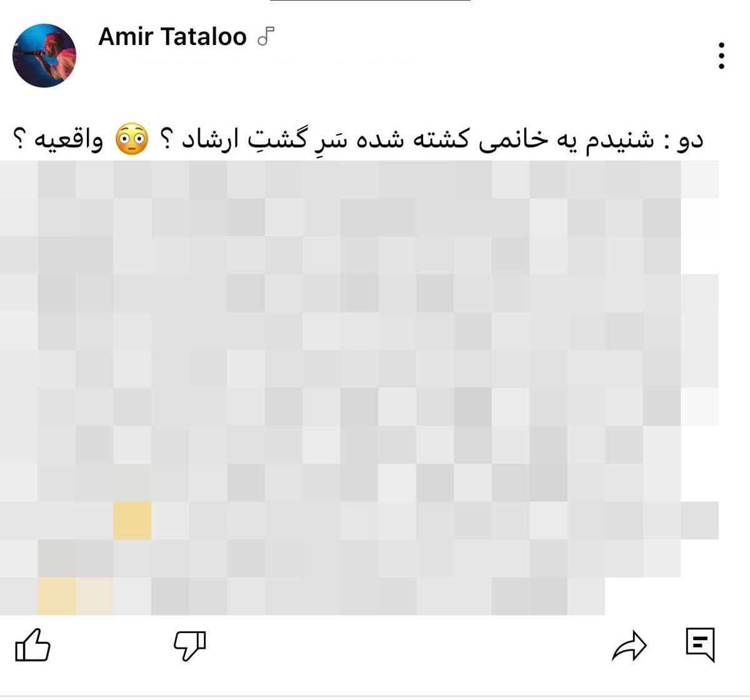Viewport: 750px width, 700px height.
Task: Open Amir Tataloo's round profile avatar
Action: (44, 56)
